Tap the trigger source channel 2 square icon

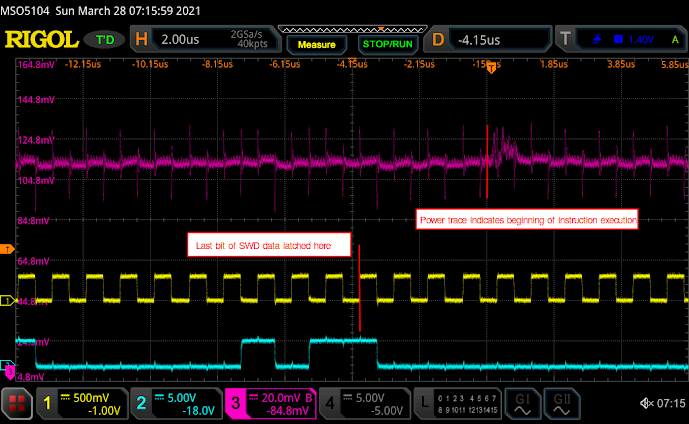click(618, 39)
